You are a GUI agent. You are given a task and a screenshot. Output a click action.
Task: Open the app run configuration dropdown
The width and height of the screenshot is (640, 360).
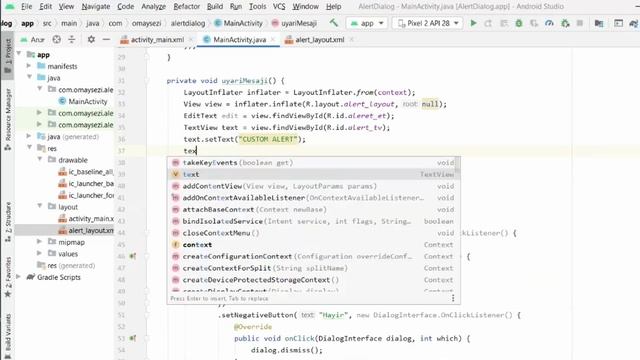pos(367,23)
